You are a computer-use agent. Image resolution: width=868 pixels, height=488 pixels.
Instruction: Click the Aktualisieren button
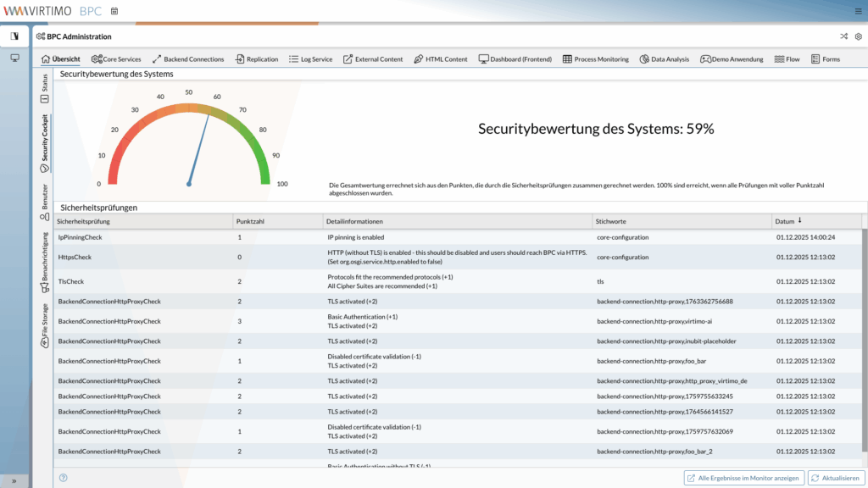coord(836,478)
